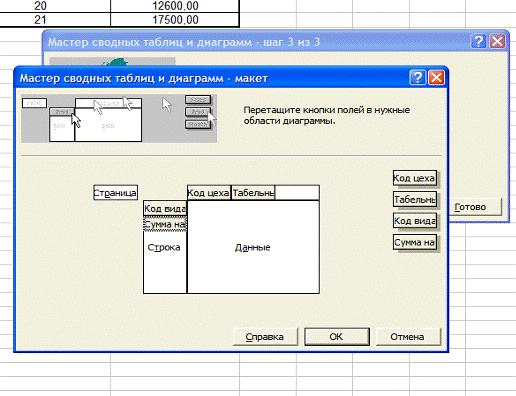Viewport: 516px width, 396px height.
Task: Click the Страница page area box
Action: 115,193
